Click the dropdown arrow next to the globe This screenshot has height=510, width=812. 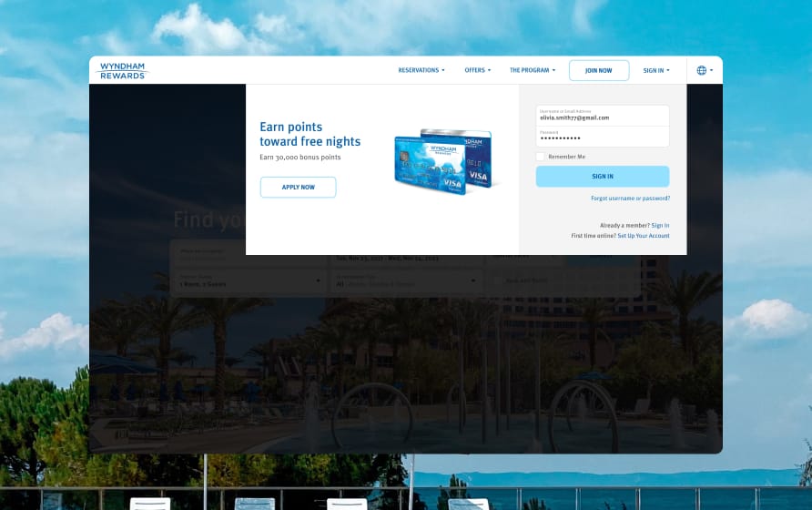[712, 70]
